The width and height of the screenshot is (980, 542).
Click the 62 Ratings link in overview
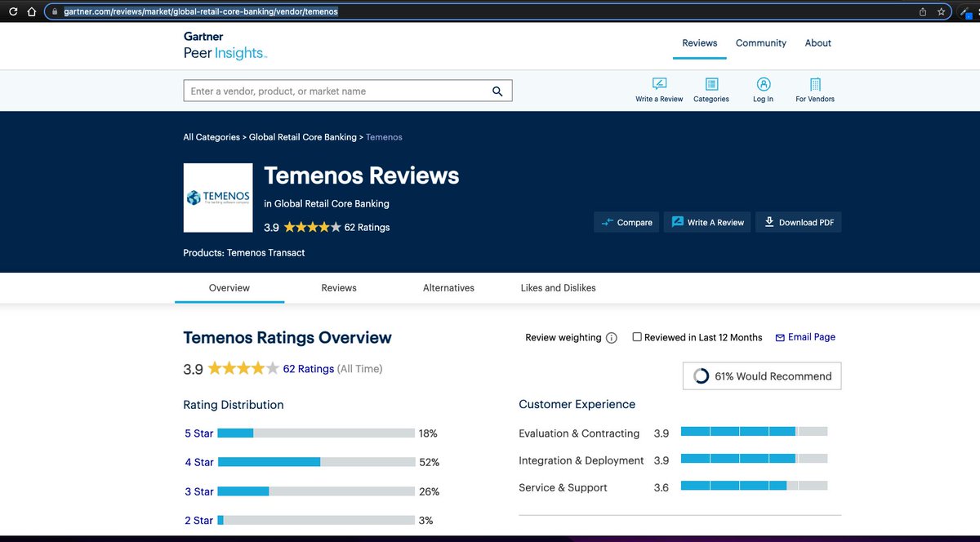(309, 369)
